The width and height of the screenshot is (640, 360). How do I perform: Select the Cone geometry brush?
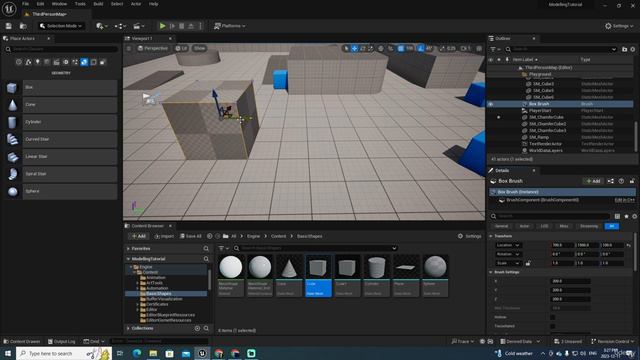62,104
